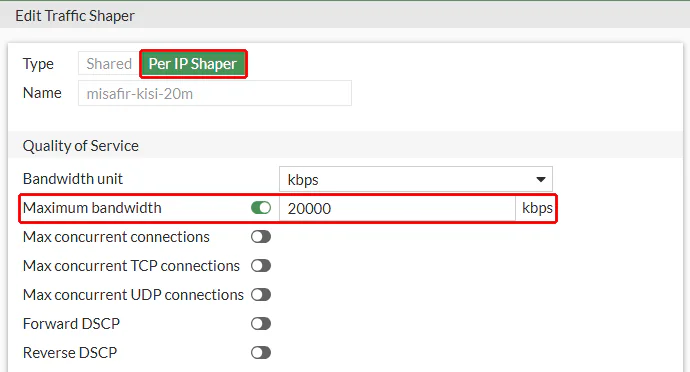This screenshot has width=690, height=372.
Task: Enable Max concurrent connections toggle
Action: (261, 237)
